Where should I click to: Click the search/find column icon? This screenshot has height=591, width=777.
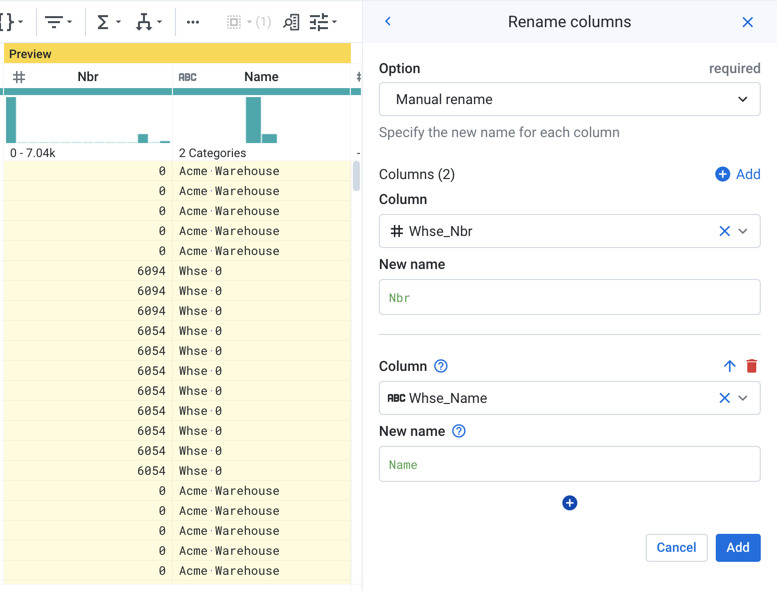pyautogui.click(x=291, y=22)
